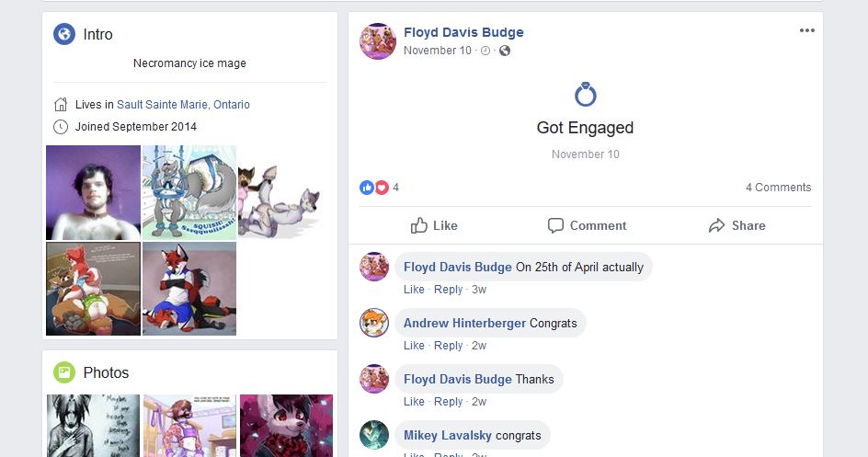This screenshot has height=457, width=868.
Task: Click Floyd Davis Budge post author name
Action: click(x=463, y=33)
